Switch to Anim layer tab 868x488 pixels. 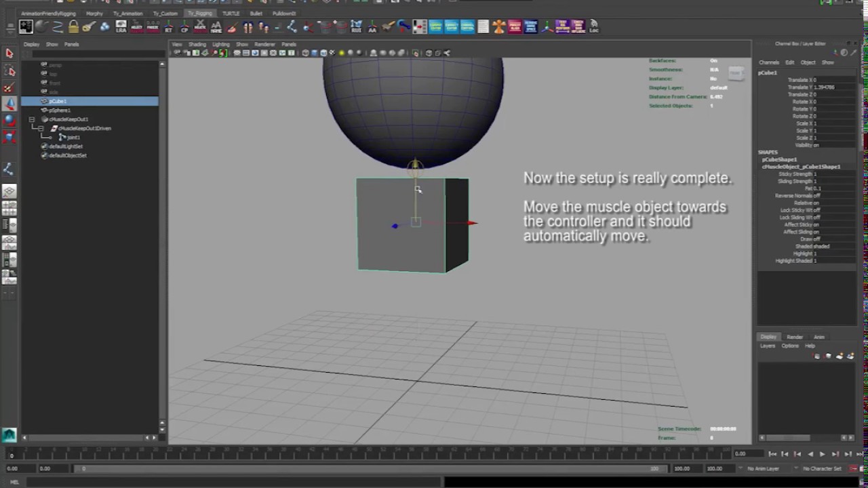(x=819, y=337)
